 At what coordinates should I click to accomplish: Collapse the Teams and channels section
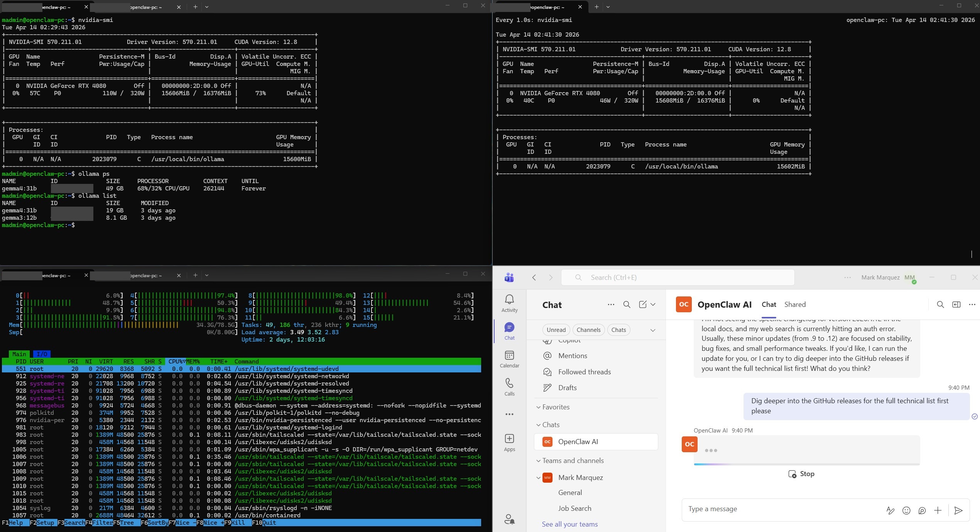(539, 460)
